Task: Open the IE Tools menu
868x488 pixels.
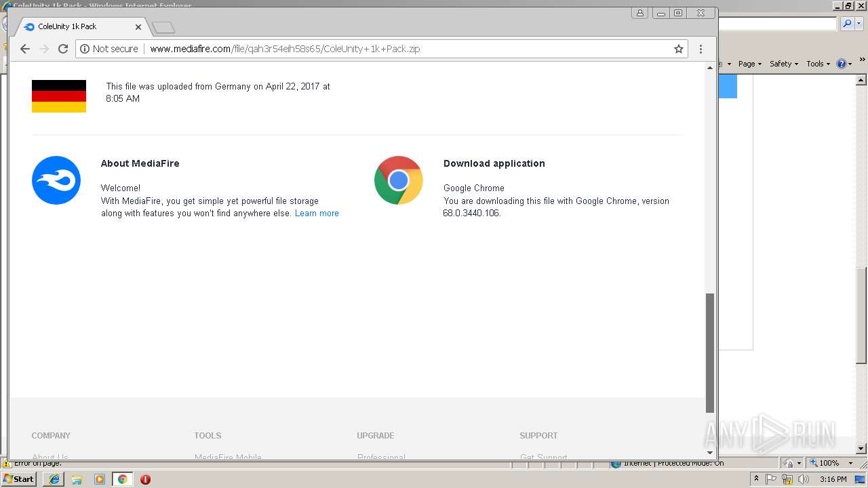Action: coord(818,64)
